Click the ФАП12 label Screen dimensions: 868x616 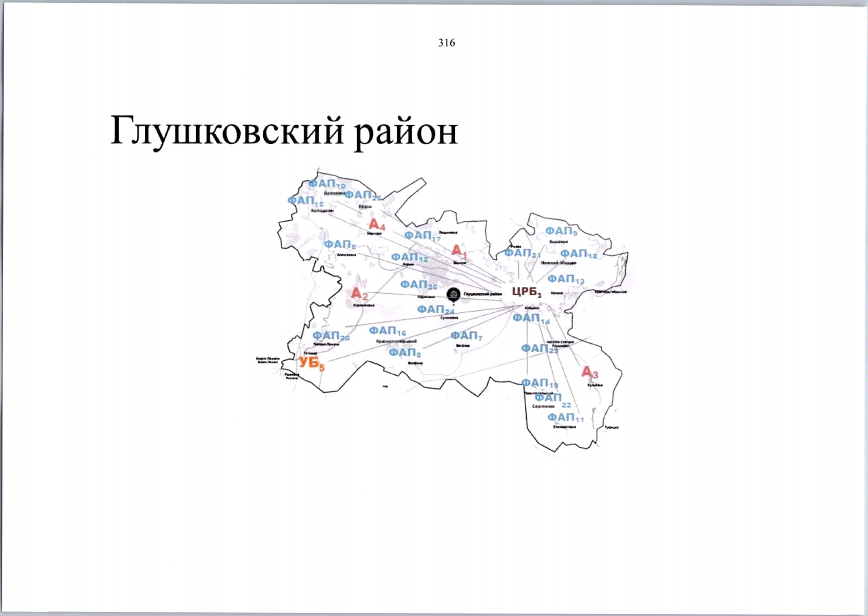pyautogui.click(x=410, y=257)
